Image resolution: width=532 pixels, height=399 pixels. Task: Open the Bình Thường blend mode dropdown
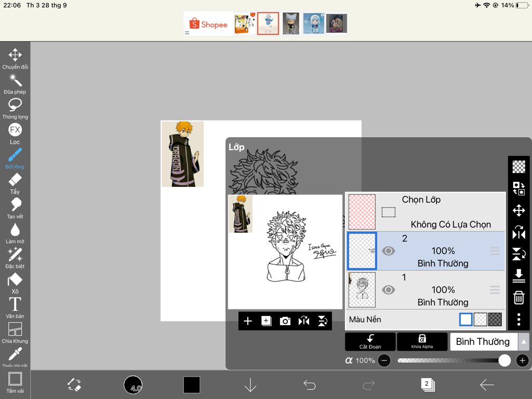point(484,342)
